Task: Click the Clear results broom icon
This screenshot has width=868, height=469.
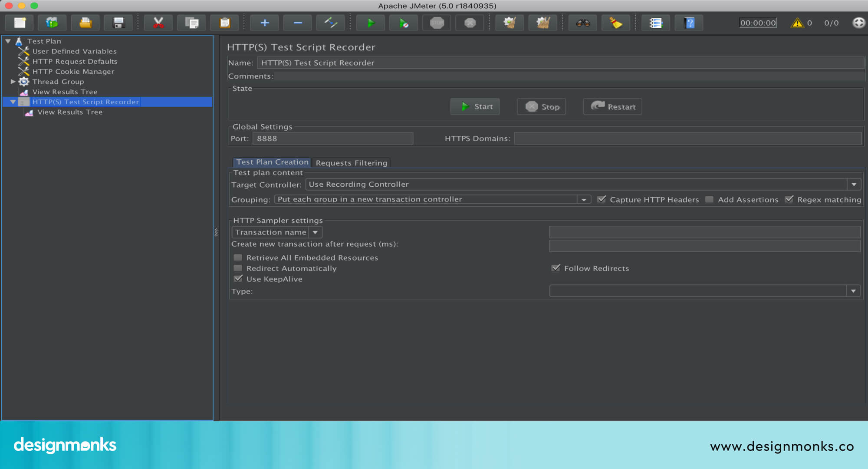Action: pos(510,23)
